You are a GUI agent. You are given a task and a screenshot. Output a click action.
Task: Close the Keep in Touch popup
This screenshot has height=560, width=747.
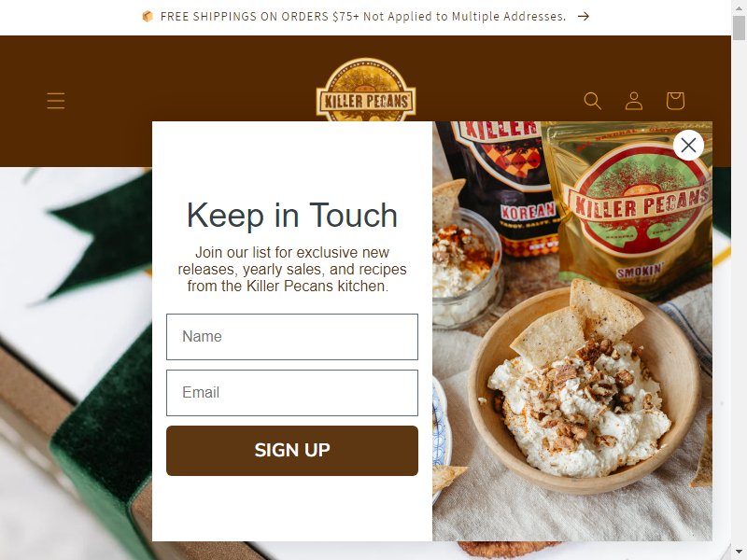coord(688,146)
